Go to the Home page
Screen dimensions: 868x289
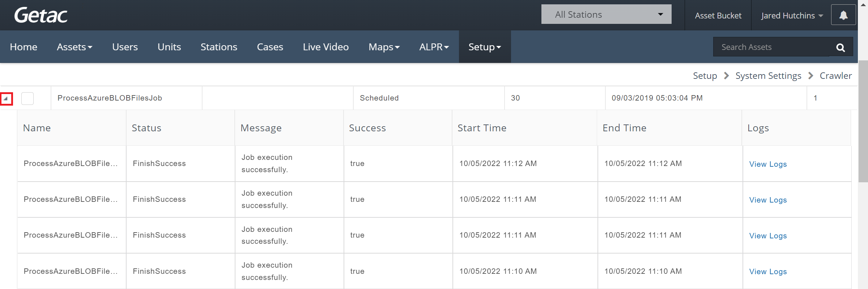(24, 47)
